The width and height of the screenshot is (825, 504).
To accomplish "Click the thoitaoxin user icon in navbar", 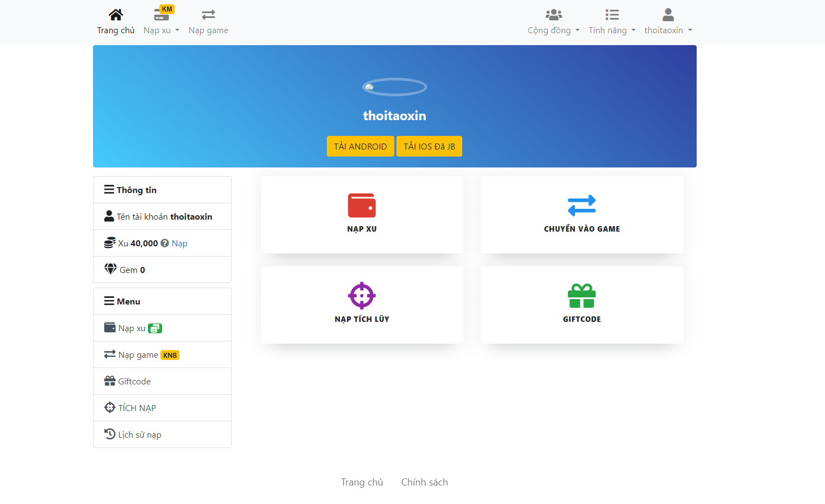I will [668, 15].
